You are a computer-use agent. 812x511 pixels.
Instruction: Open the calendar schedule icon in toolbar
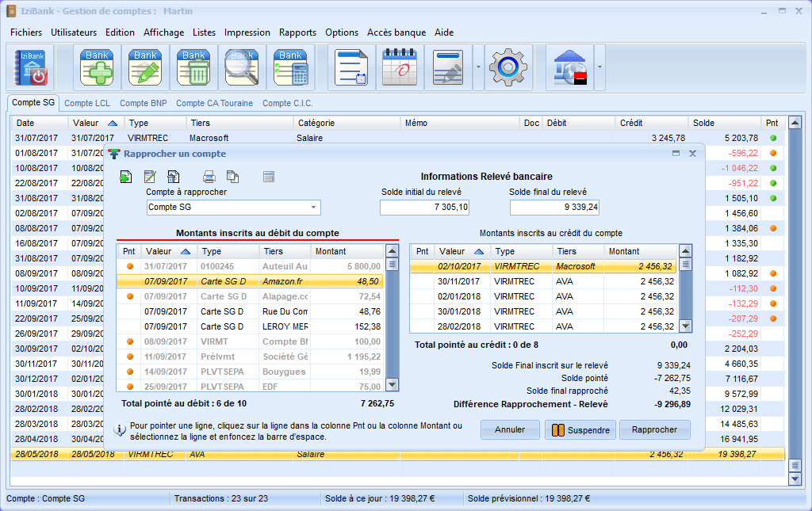tap(400, 67)
